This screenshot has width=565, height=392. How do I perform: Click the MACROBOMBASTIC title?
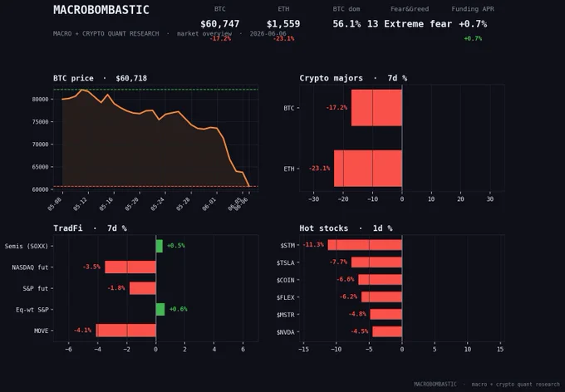101,10
